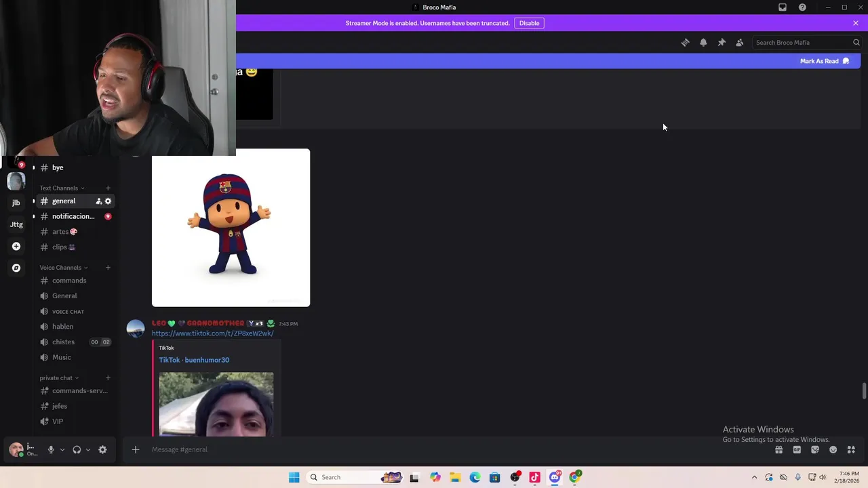Open the emoji picker
868x488 pixels.
(833, 449)
